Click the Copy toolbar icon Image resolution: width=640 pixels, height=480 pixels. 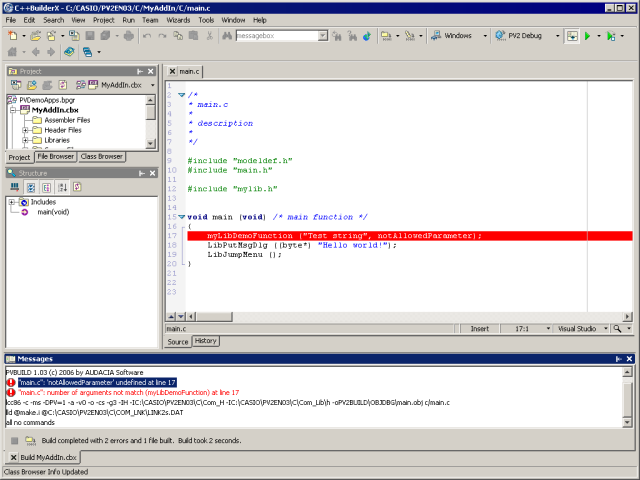point(178,36)
